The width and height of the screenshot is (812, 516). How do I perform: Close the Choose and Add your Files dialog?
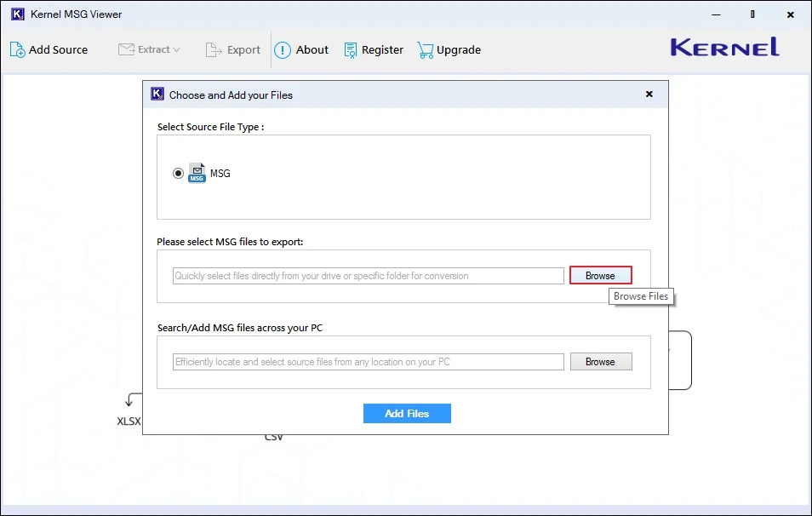649,95
